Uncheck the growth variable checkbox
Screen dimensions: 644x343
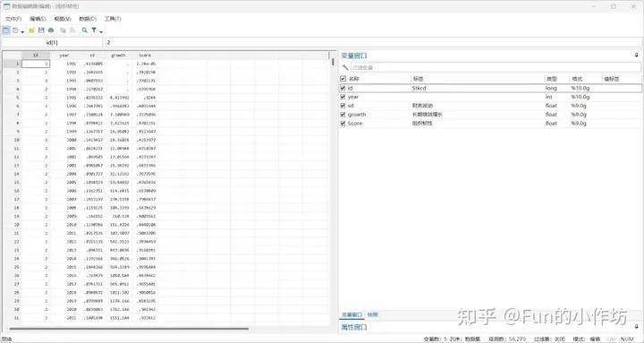[x=343, y=115]
